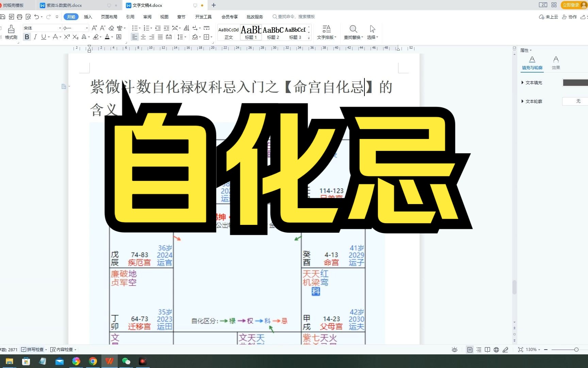Image resolution: width=588 pixels, height=368 pixels.
Task: Open the View (视图) tab
Action: coord(164,17)
